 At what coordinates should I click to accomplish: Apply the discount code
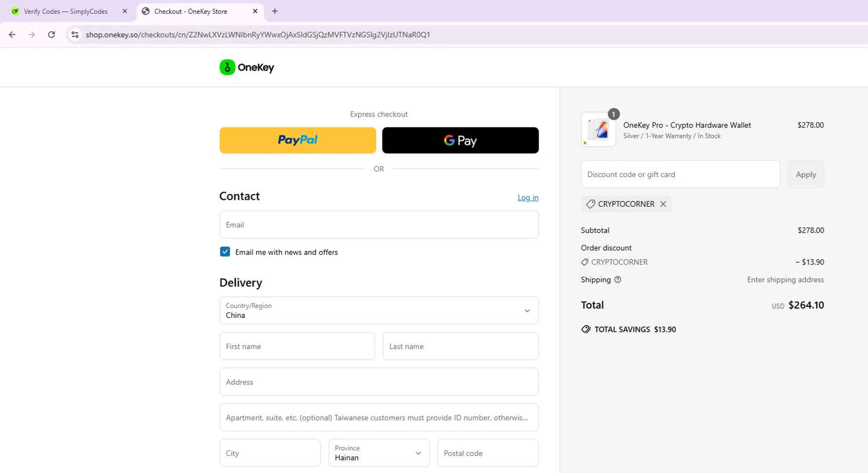tap(806, 174)
